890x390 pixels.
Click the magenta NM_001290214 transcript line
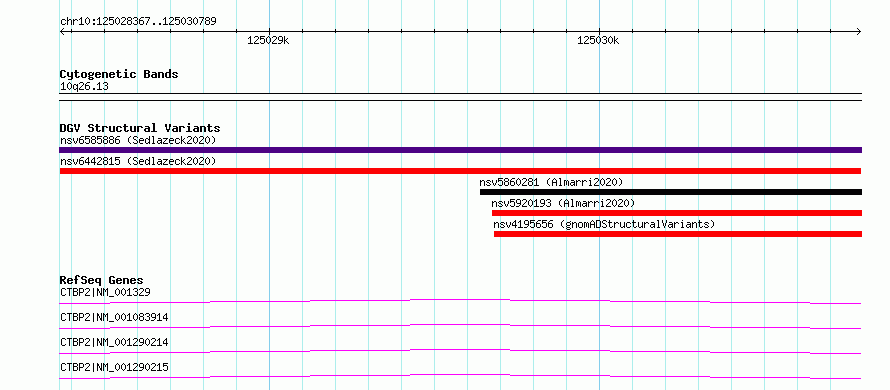point(460,351)
